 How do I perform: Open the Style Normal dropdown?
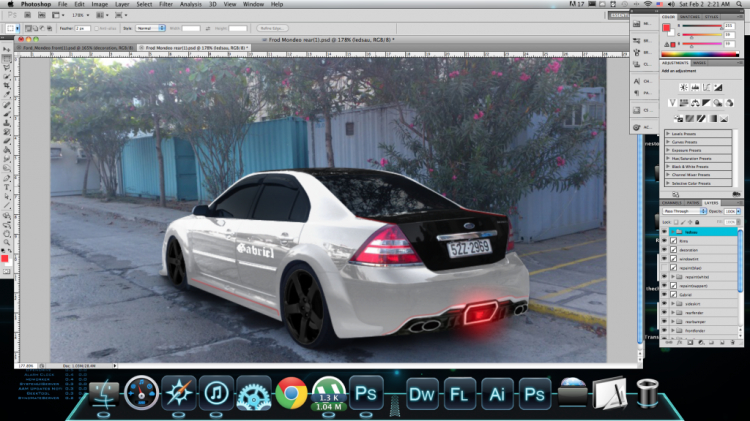click(x=150, y=28)
